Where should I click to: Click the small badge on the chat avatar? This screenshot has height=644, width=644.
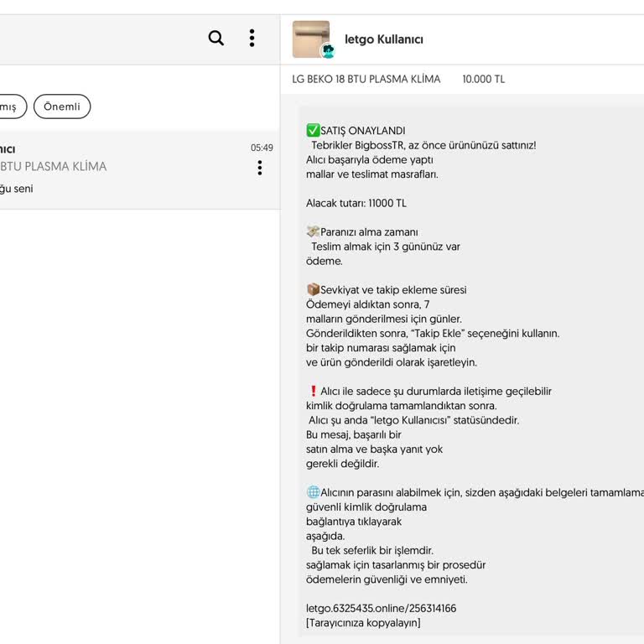(x=328, y=51)
